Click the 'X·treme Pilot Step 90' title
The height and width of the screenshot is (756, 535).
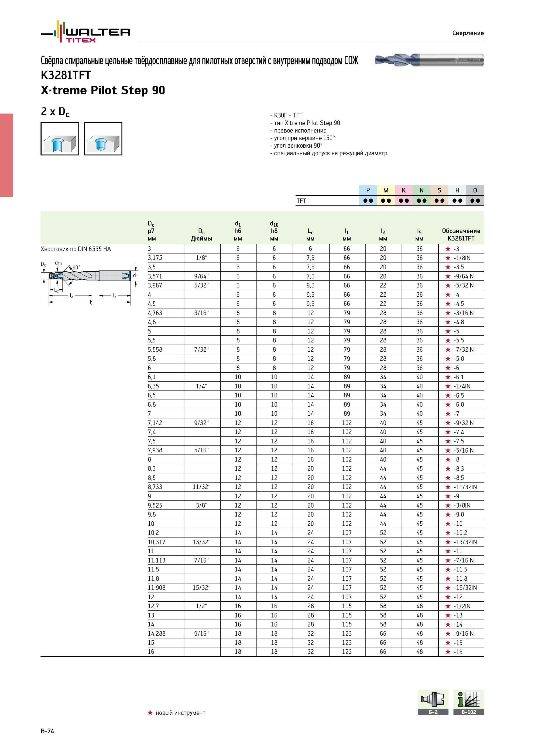[x=103, y=91]
